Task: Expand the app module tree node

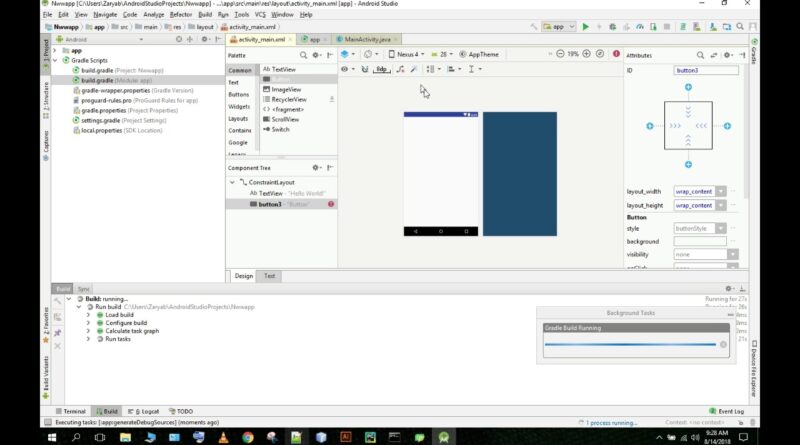Action: (55, 51)
